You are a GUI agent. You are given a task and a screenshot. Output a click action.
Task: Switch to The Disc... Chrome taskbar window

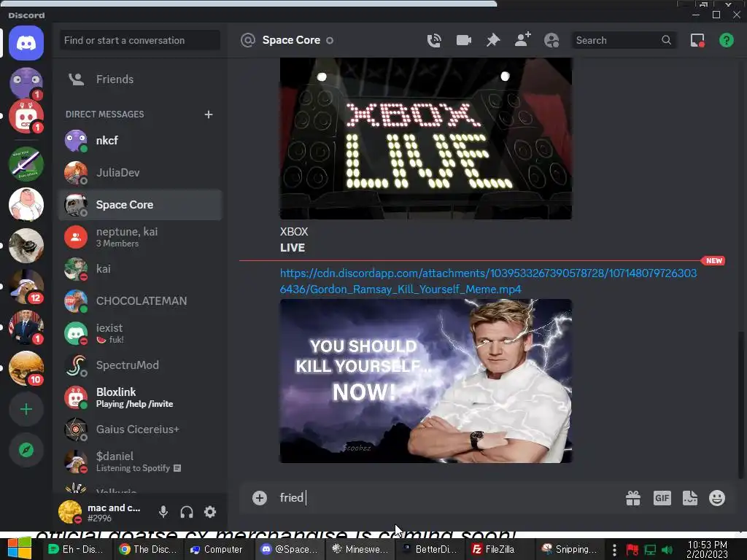pos(148,550)
